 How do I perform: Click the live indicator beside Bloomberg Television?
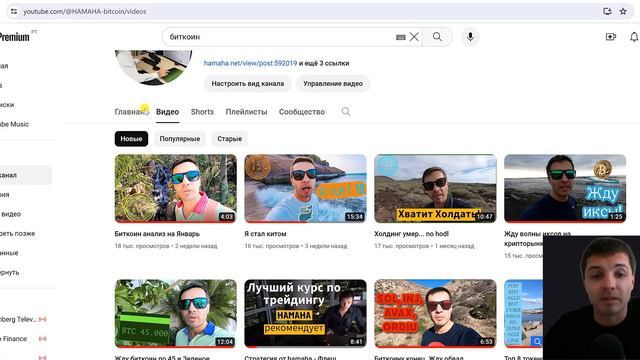tap(42, 319)
